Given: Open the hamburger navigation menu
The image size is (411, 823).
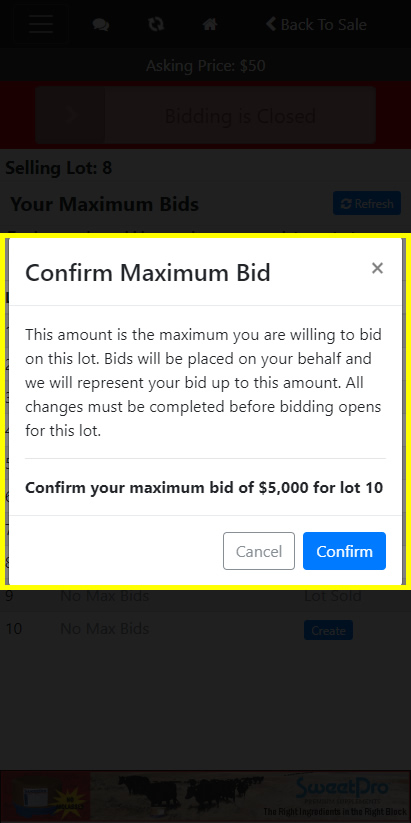Looking at the screenshot, I should coord(40,24).
